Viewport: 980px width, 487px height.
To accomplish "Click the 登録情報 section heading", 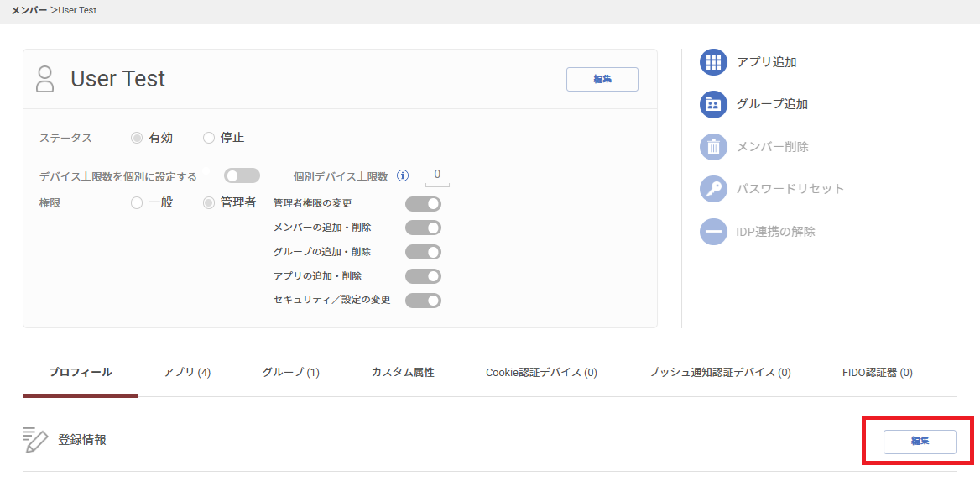I will (82, 440).
